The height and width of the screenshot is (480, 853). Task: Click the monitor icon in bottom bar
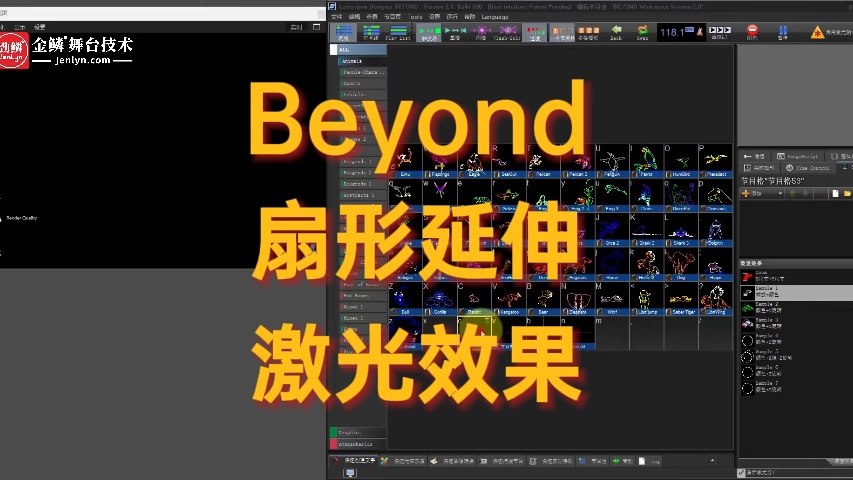[350, 473]
